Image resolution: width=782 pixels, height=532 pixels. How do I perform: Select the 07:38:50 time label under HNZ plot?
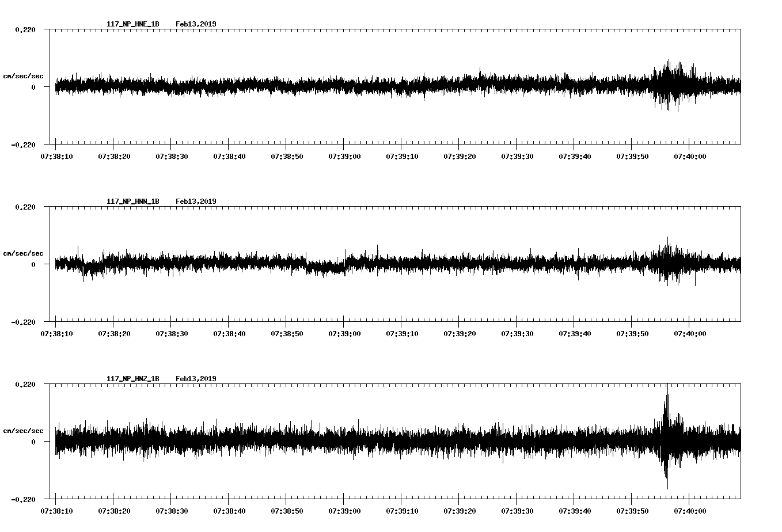[287, 511]
